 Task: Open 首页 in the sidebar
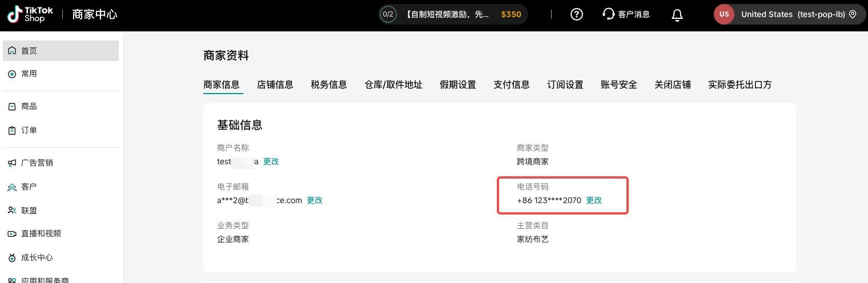click(29, 51)
